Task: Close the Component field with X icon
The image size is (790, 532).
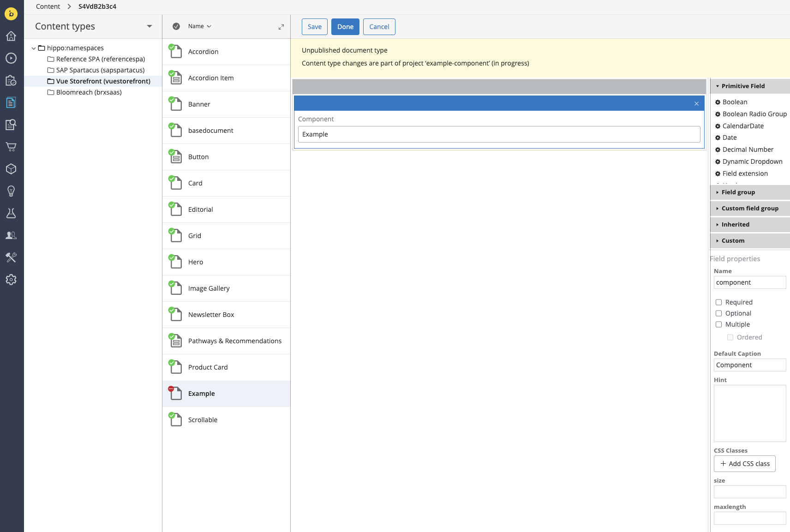Action: (696, 104)
